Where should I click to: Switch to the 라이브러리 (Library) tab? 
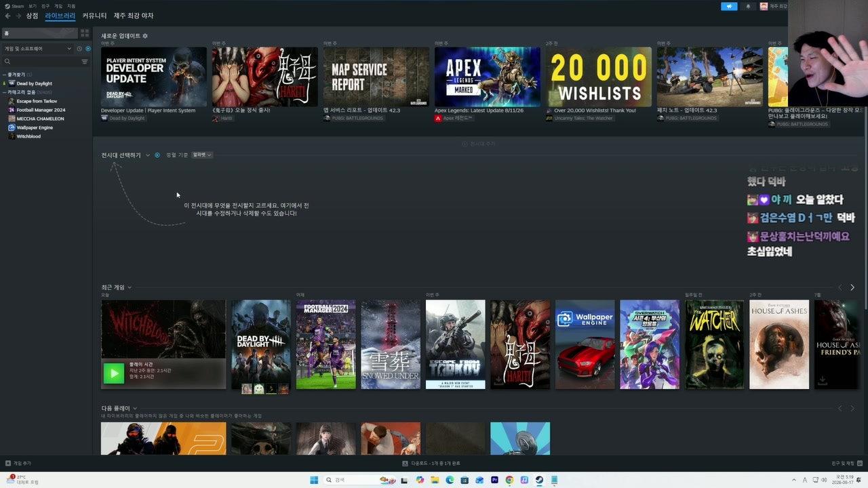click(60, 16)
